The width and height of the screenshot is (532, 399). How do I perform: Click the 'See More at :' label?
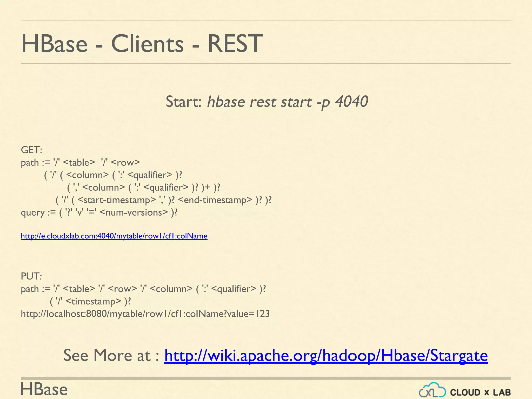(111, 355)
